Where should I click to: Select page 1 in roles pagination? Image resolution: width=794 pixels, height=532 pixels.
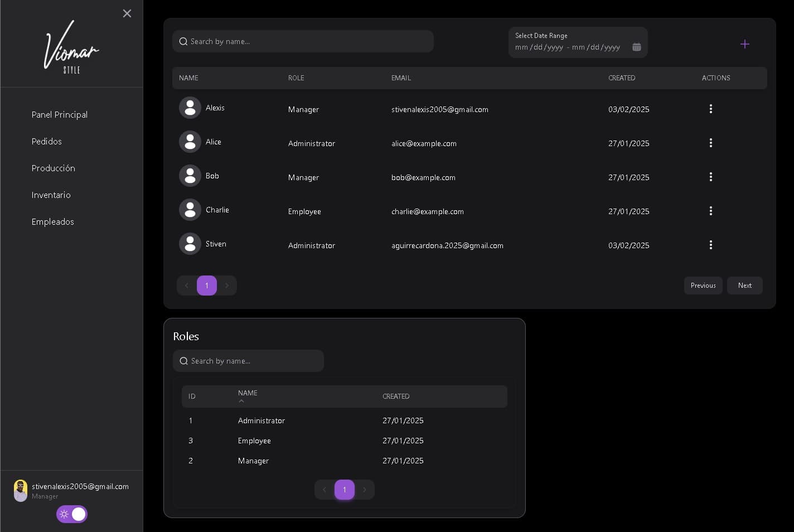point(345,490)
